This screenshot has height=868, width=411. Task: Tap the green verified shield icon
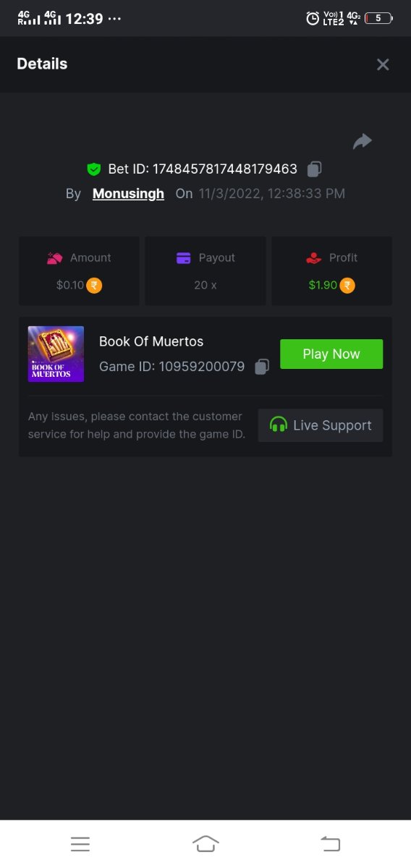pyautogui.click(x=93, y=169)
